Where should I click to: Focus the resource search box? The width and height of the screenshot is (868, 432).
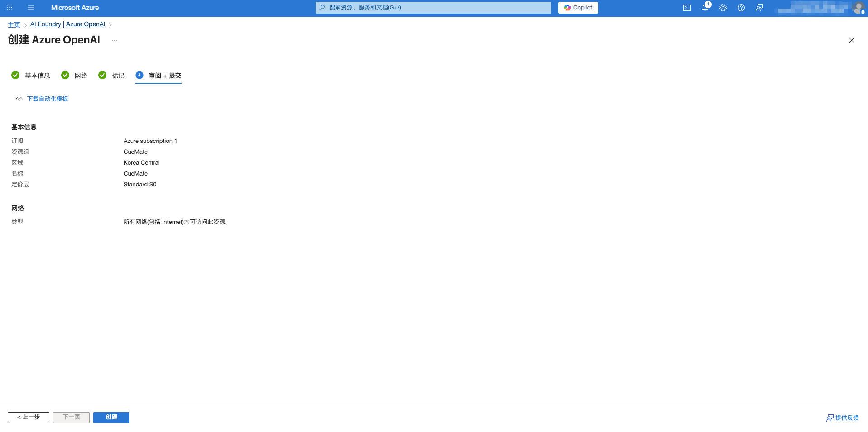click(x=433, y=8)
